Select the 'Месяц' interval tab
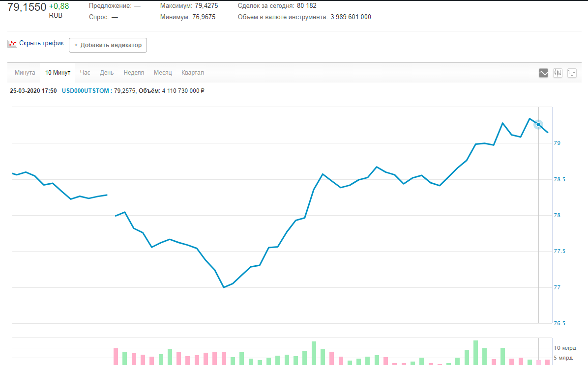 pos(163,73)
